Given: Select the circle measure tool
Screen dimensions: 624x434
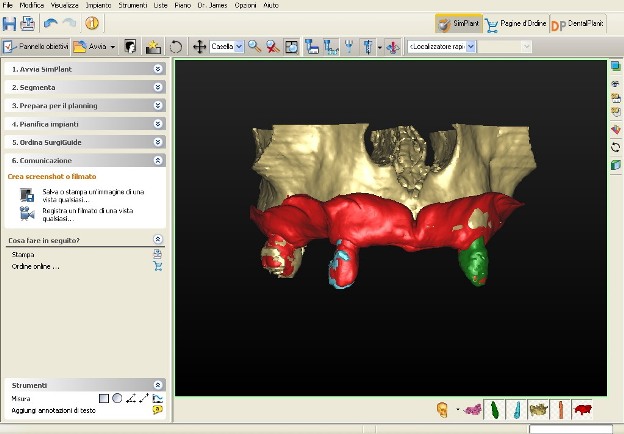Looking at the screenshot, I should 117,398.
